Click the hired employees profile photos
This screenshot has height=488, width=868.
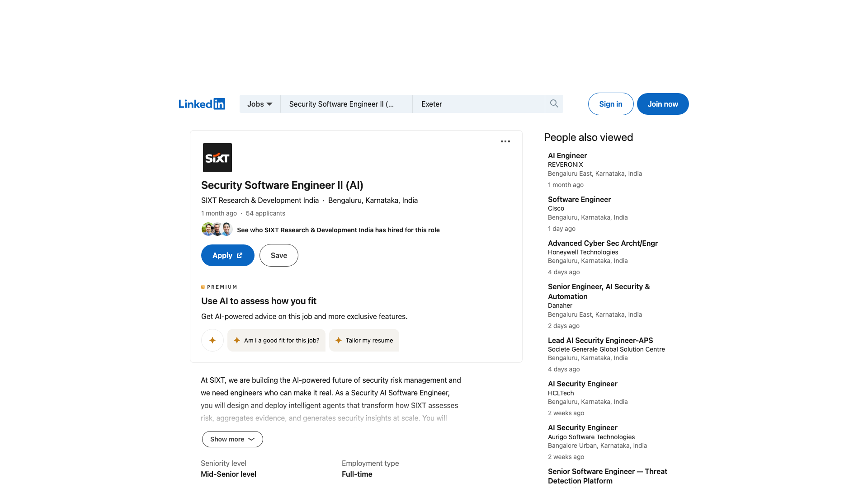point(217,229)
